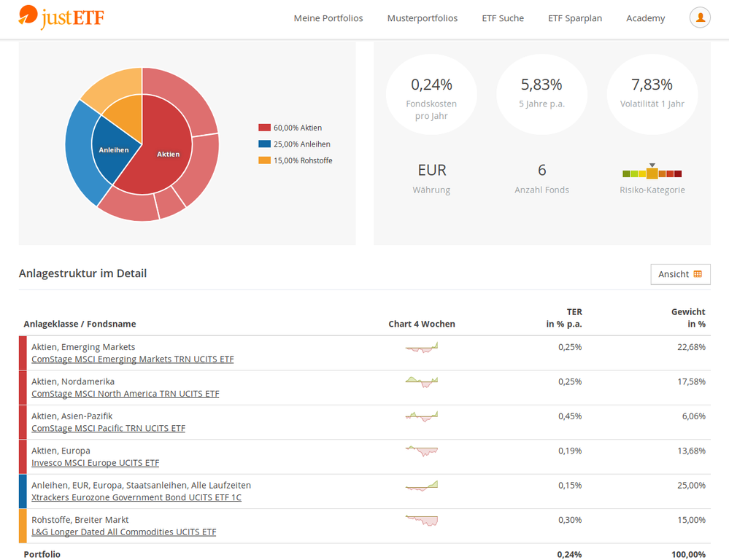Click the commodities ETF 4-week sparkline
Screen dimensions: 729x560
click(x=422, y=521)
